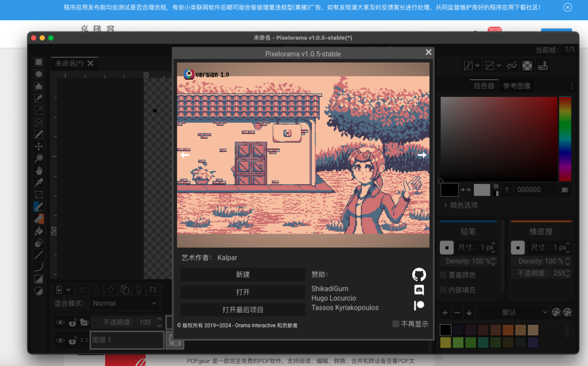Select the Pan hand tool
Screen dimensions: 588x366
(x=38, y=170)
